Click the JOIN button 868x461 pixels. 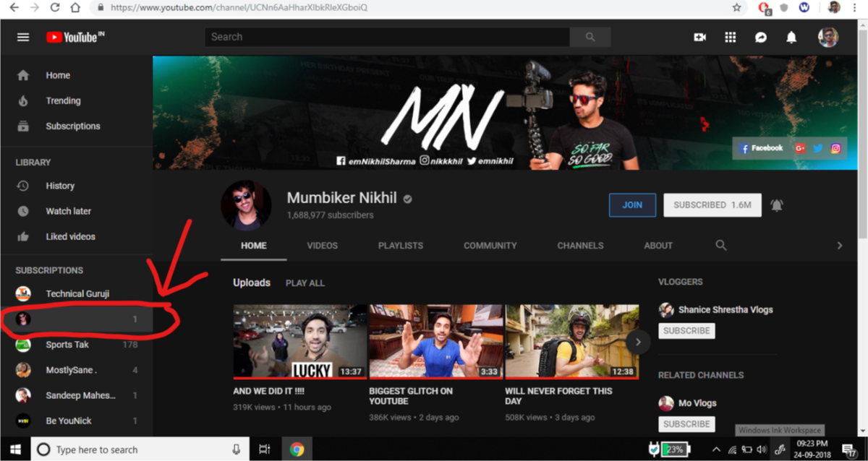[x=632, y=205]
